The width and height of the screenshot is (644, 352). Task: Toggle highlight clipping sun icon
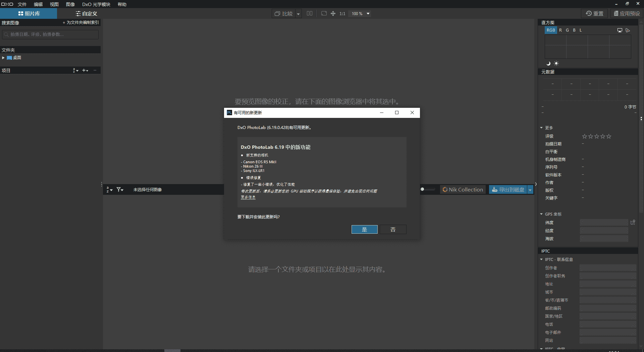[x=556, y=63]
